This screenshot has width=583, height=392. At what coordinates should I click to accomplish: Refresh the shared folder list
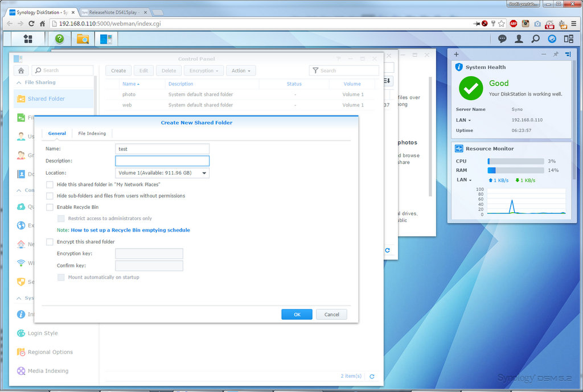click(372, 377)
